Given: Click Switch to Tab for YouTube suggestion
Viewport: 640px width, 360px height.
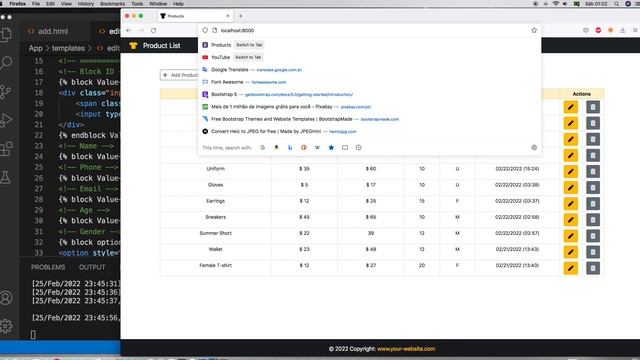Looking at the screenshot, I should [248, 57].
